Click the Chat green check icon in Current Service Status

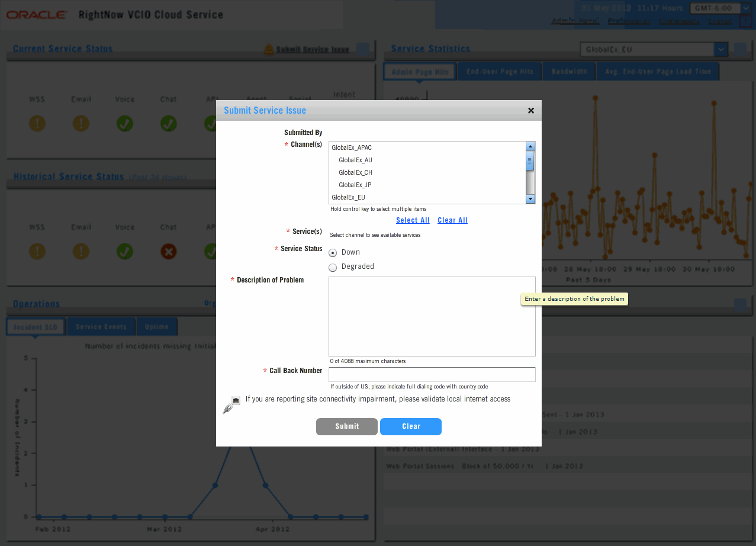click(x=169, y=123)
